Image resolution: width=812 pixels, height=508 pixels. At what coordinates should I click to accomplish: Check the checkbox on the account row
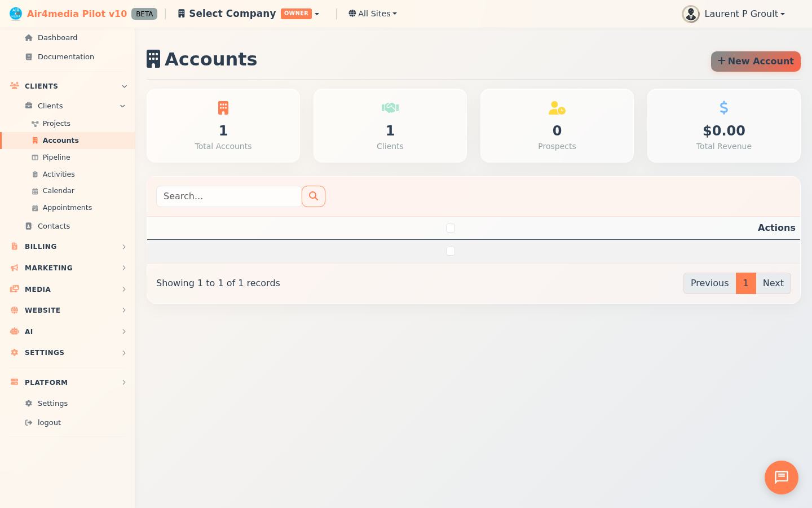pyautogui.click(x=451, y=251)
